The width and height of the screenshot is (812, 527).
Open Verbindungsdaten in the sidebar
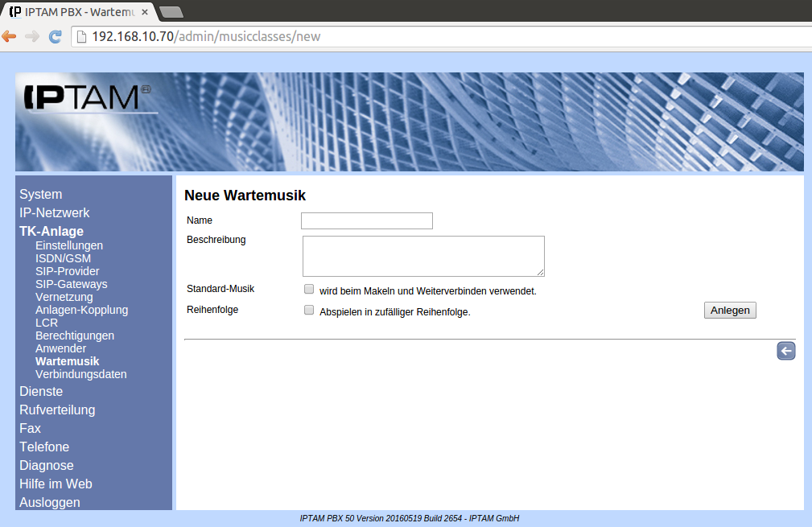tap(81, 375)
